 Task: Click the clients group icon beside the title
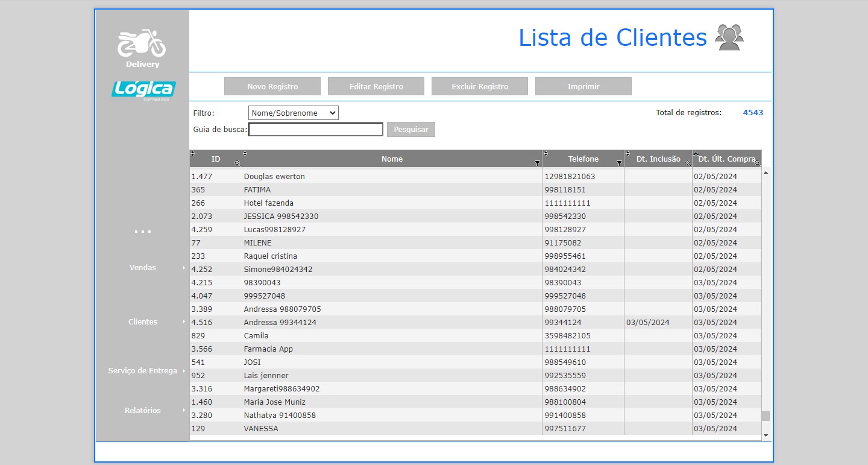tap(729, 37)
